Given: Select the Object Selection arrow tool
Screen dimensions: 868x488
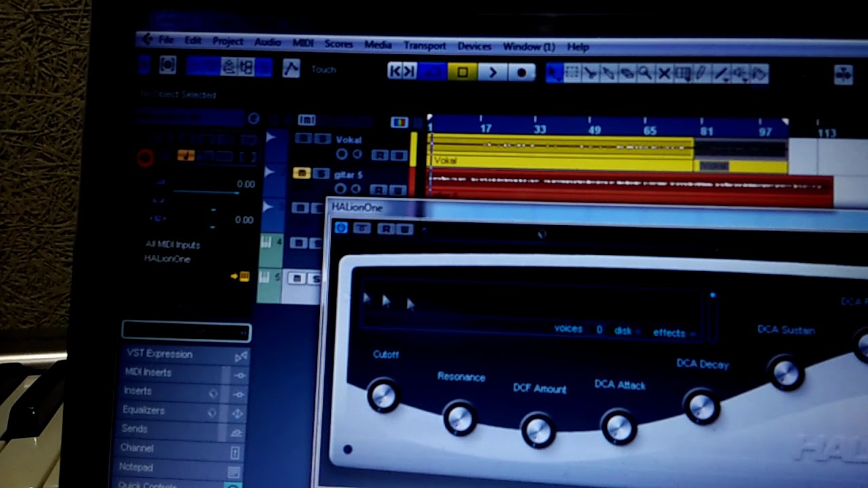Looking at the screenshot, I should tap(554, 73).
